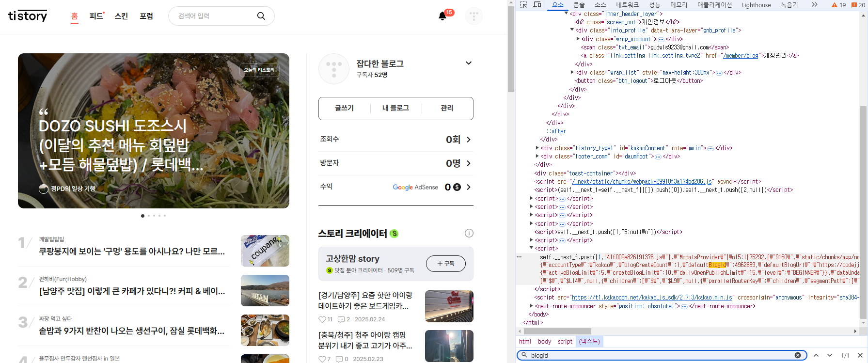The width and height of the screenshot is (868, 363).
Task: Click the info icon next to 스토리 크리에이터
Action: click(469, 233)
